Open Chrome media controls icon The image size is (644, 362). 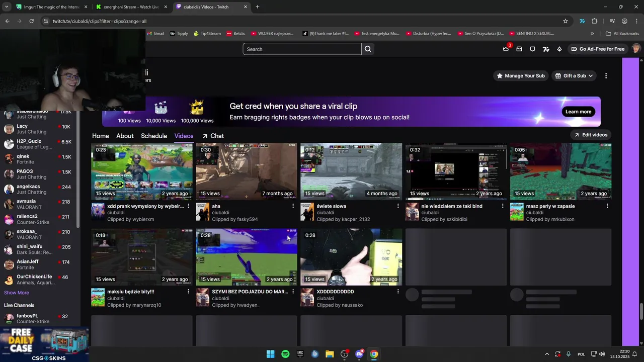(x=612, y=21)
